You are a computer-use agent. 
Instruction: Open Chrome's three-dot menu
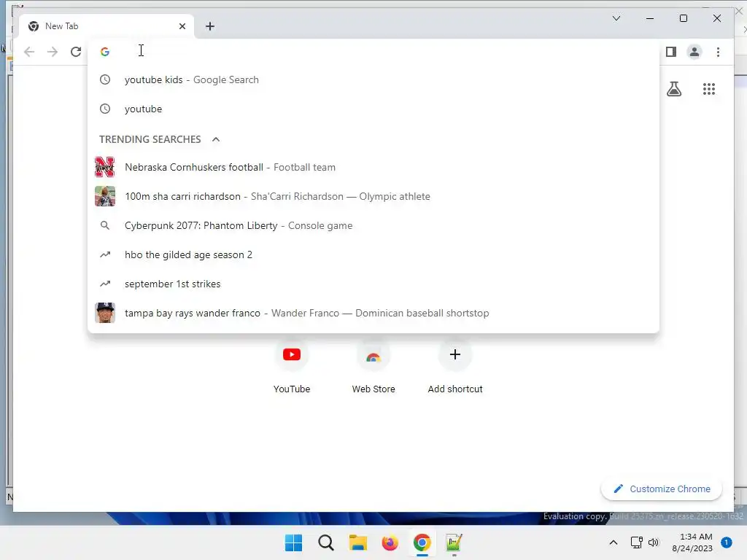718,52
